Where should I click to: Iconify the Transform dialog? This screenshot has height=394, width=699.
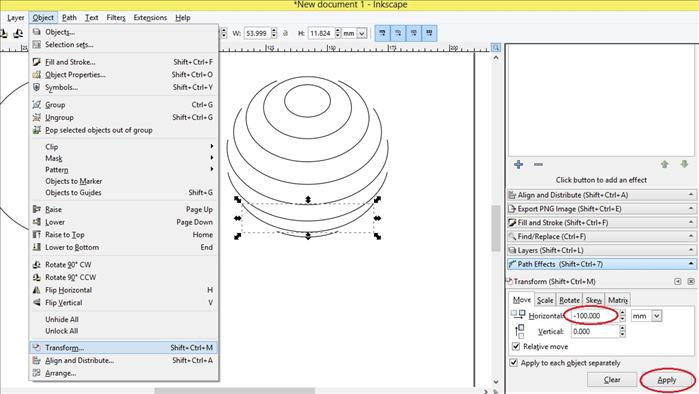[x=678, y=281]
